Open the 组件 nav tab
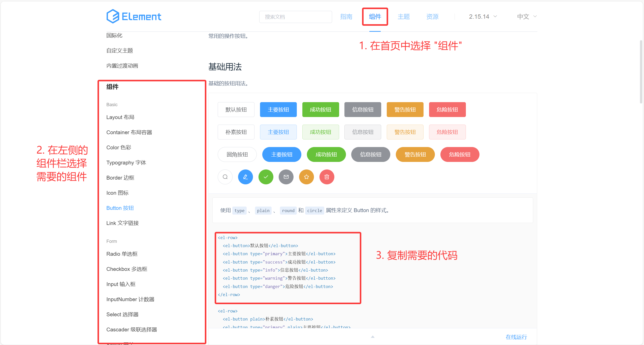This screenshot has height=345, width=644. [x=375, y=17]
